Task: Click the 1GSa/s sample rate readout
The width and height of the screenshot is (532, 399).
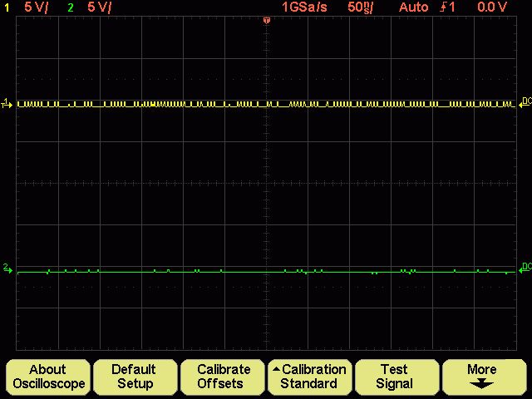Action: pos(304,7)
